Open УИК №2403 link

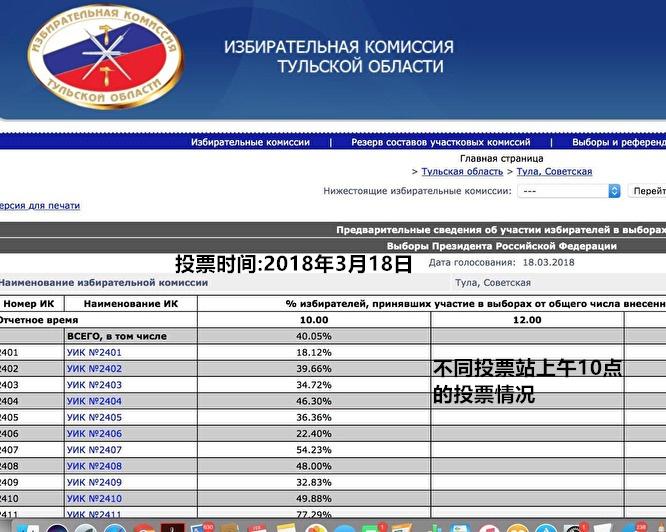pyautogui.click(x=94, y=385)
